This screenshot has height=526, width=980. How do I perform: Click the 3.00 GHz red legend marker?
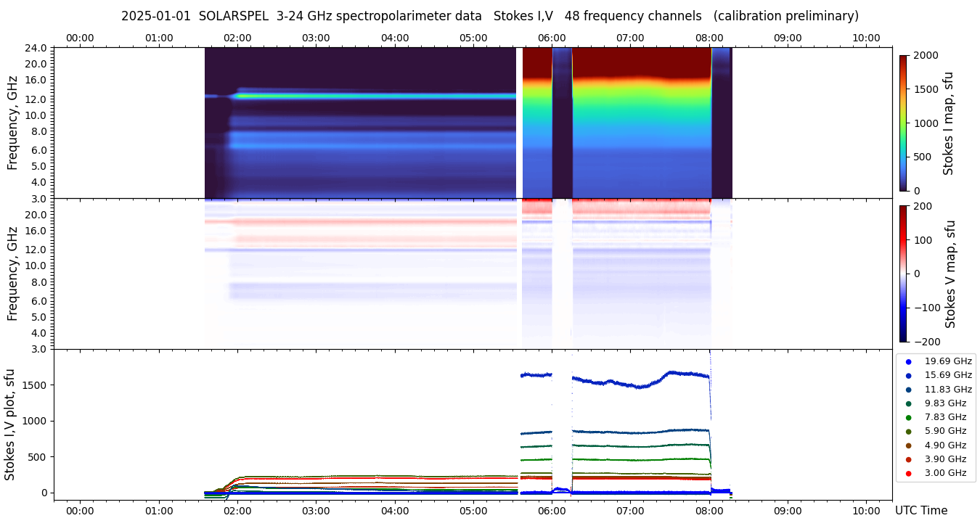pyautogui.click(x=908, y=474)
